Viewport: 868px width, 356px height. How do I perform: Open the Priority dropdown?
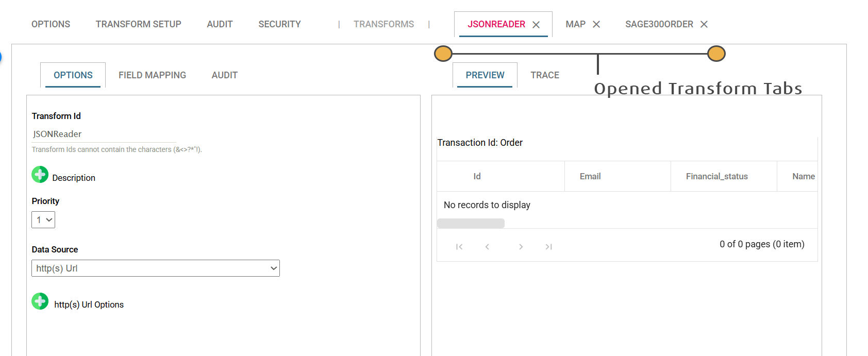(43, 220)
